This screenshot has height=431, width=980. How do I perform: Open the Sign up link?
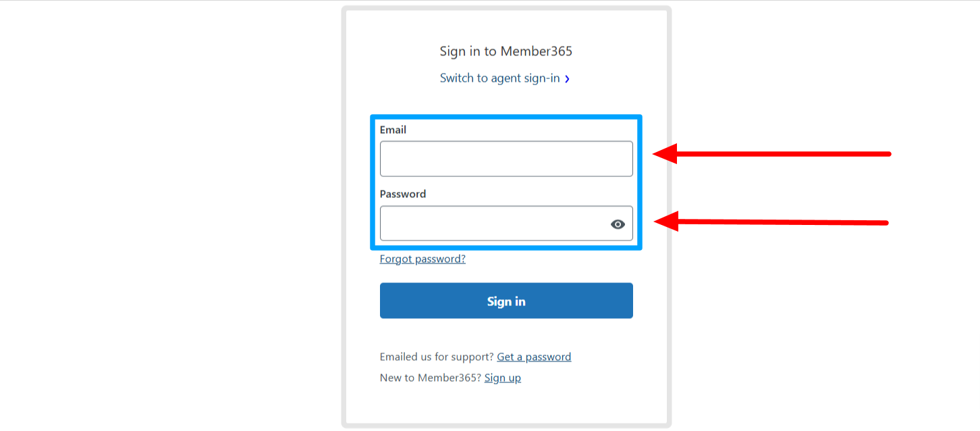click(x=503, y=378)
